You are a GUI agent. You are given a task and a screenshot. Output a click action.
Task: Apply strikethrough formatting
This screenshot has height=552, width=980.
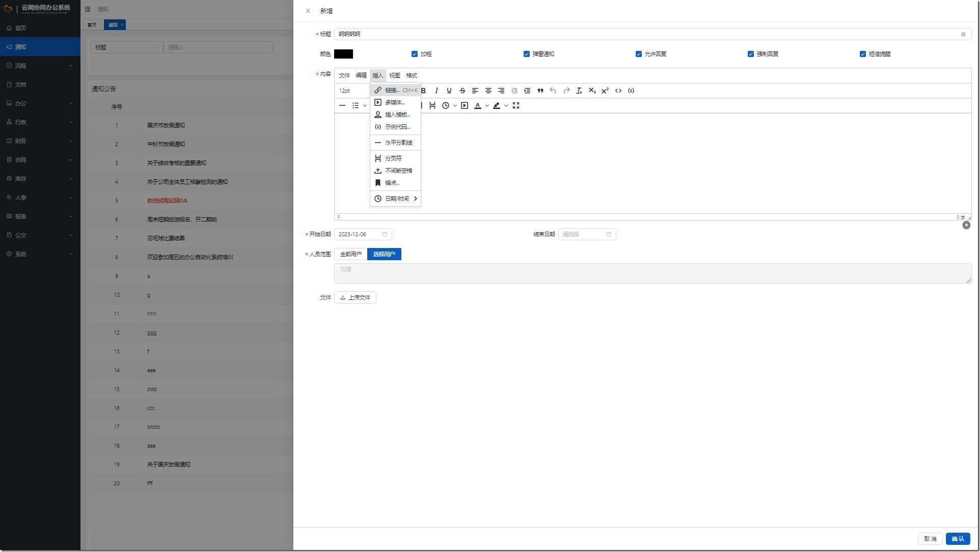coord(462,91)
